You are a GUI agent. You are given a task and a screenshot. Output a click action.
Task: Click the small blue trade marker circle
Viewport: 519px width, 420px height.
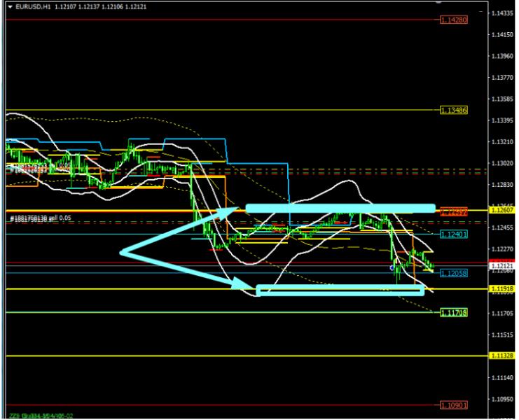(392, 267)
